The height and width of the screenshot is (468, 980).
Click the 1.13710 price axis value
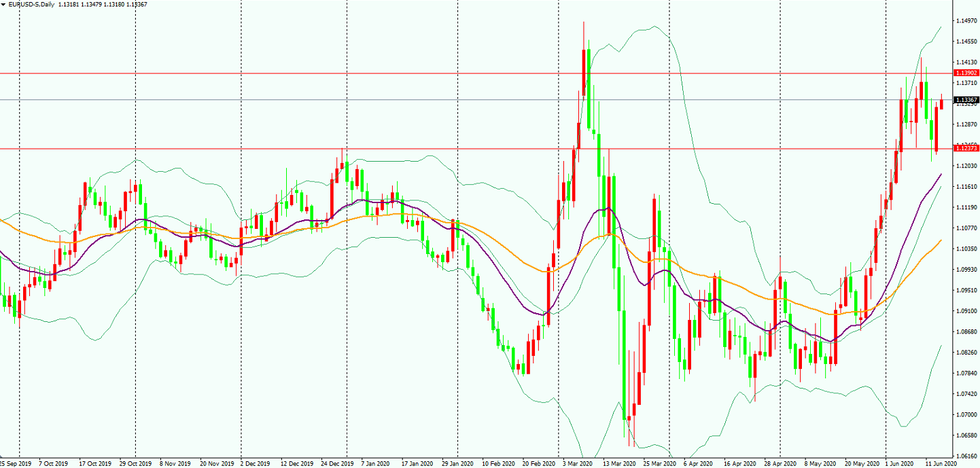click(966, 83)
